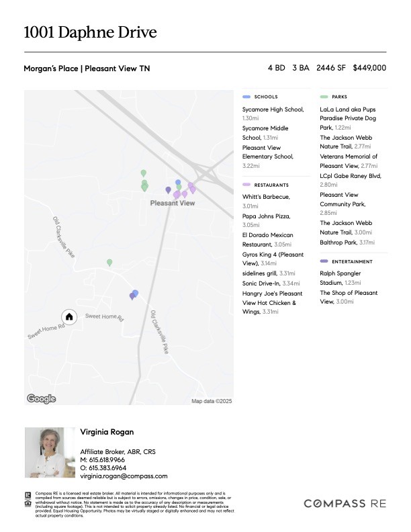Click the Realtor logo beside the disclaimer
The height and width of the screenshot is (532, 411).
(x=28, y=495)
